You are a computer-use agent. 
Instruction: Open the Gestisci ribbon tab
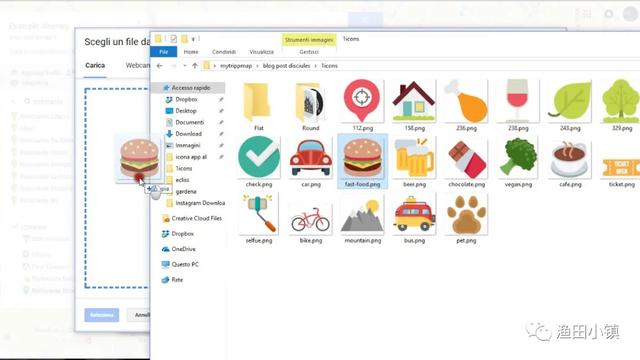(309, 52)
